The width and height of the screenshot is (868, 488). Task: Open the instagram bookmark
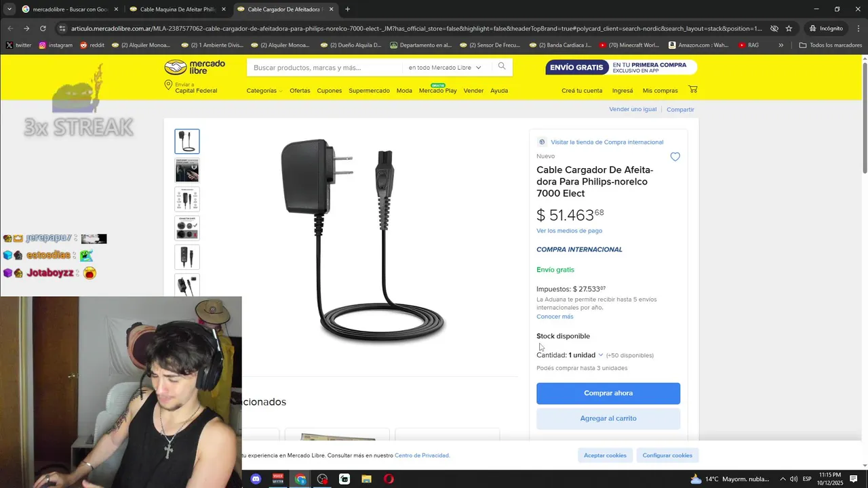pyautogui.click(x=56, y=45)
